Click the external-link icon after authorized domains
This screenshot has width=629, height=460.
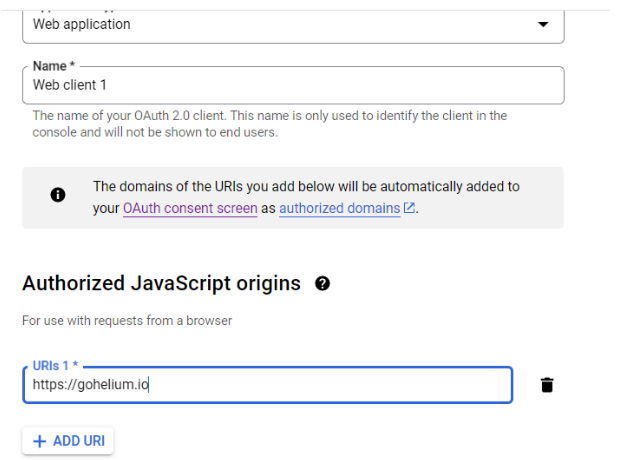coord(409,208)
